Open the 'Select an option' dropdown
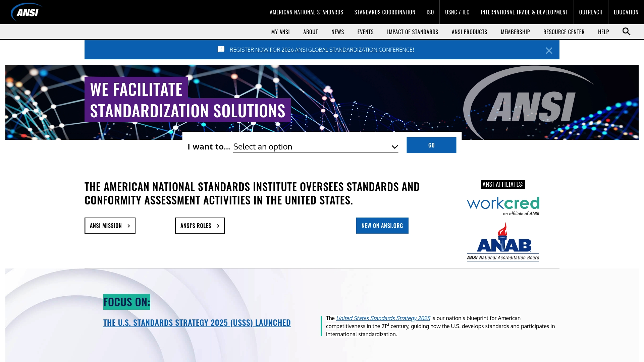This screenshot has width=644, height=362. click(x=315, y=146)
